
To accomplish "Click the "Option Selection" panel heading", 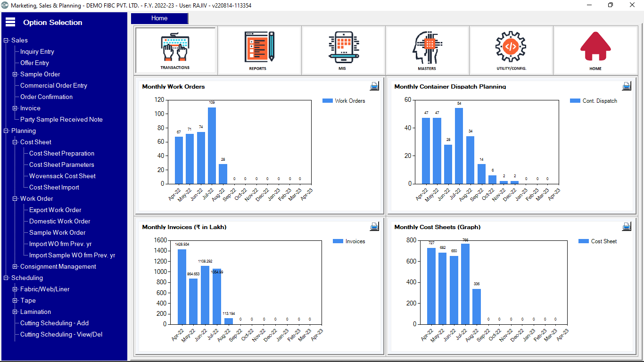I will click(53, 23).
